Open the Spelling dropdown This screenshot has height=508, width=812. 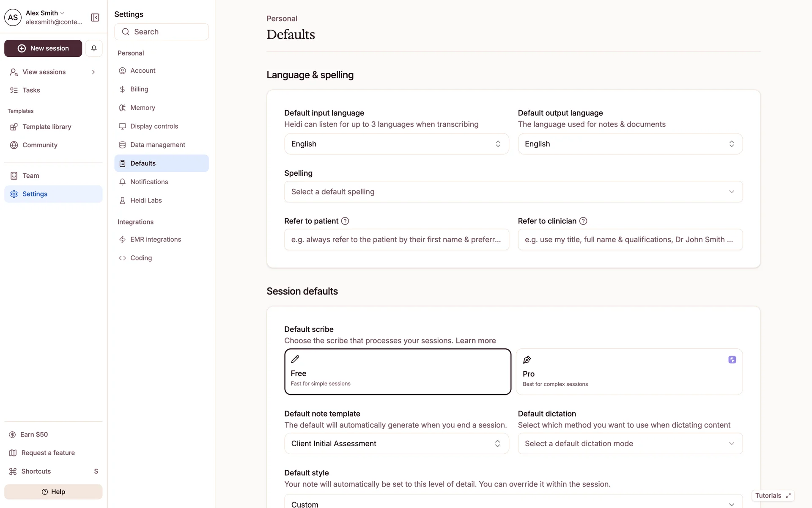click(x=513, y=192)
